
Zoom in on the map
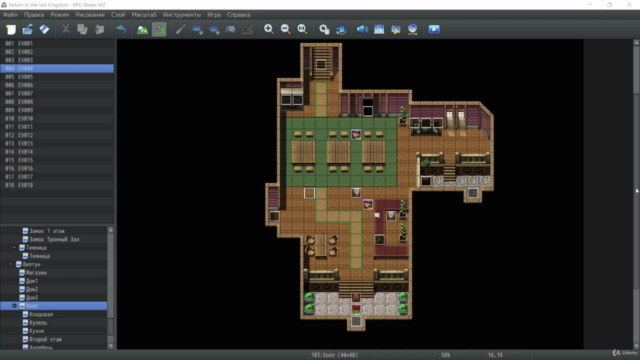269,29
